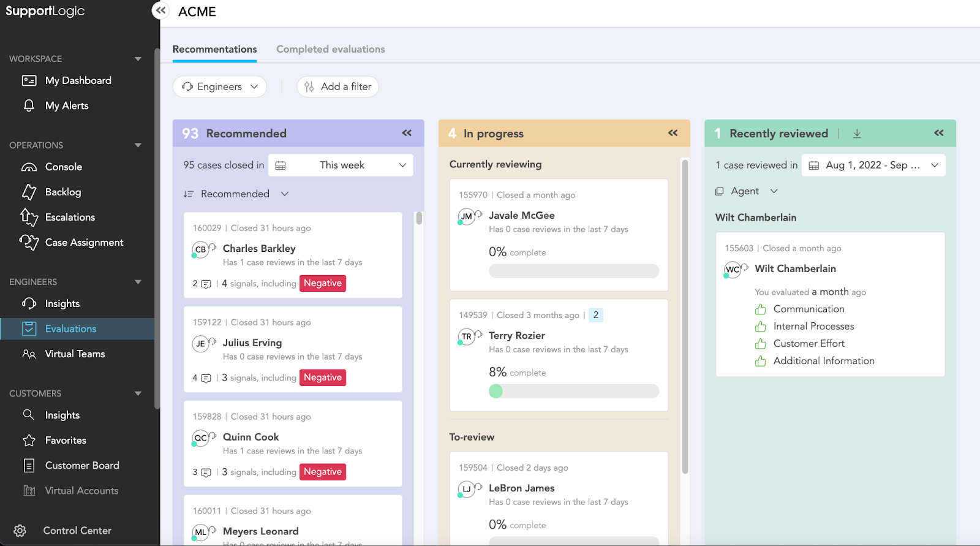
Task: Open My Dashboard icon in sidebar
Action: pos(29,80)
